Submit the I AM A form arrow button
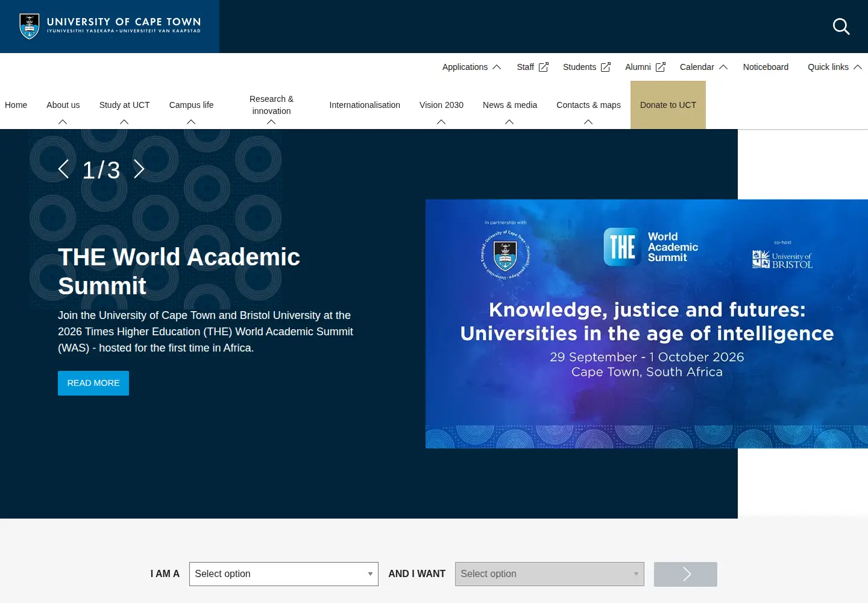The image size is (868, 603). 685,574
